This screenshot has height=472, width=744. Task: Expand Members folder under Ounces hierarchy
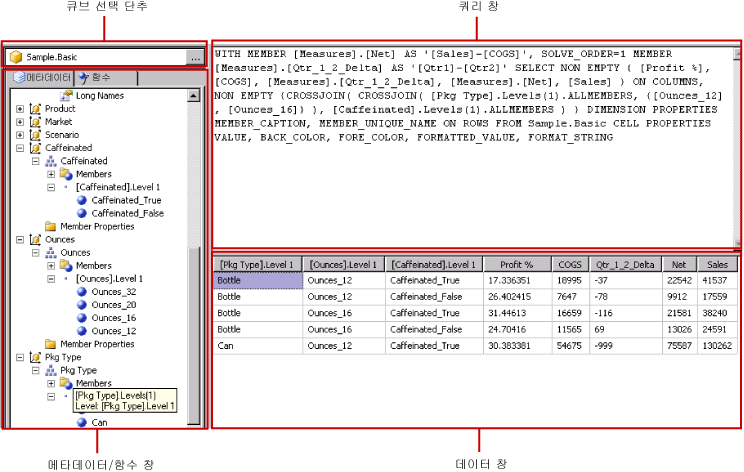click(51, 266)
